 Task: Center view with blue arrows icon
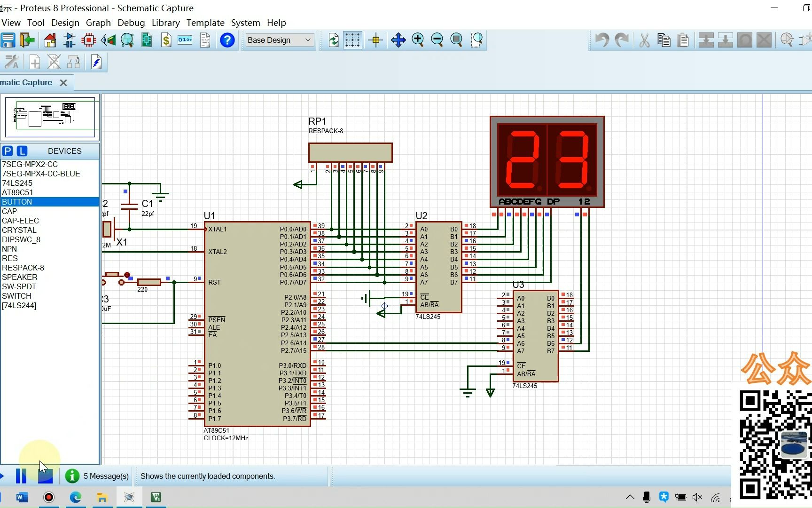pos(398,40)
